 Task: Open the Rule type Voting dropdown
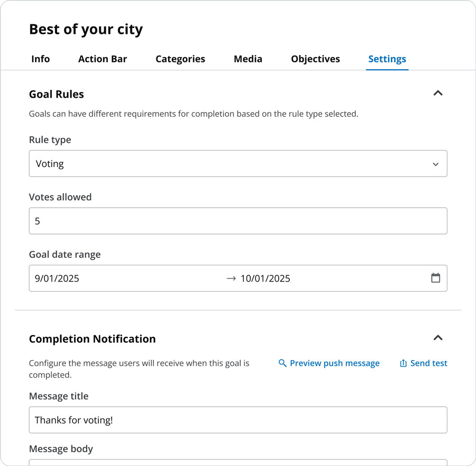(237, 164)
